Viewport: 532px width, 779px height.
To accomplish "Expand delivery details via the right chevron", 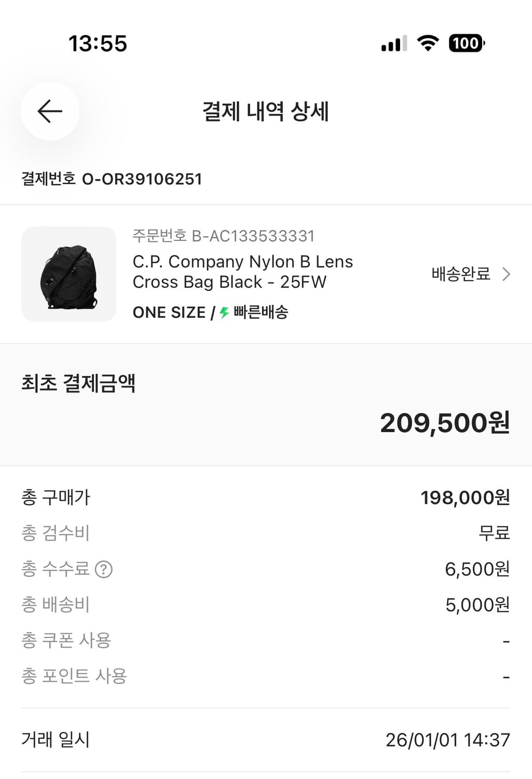I will coord(507,274).
